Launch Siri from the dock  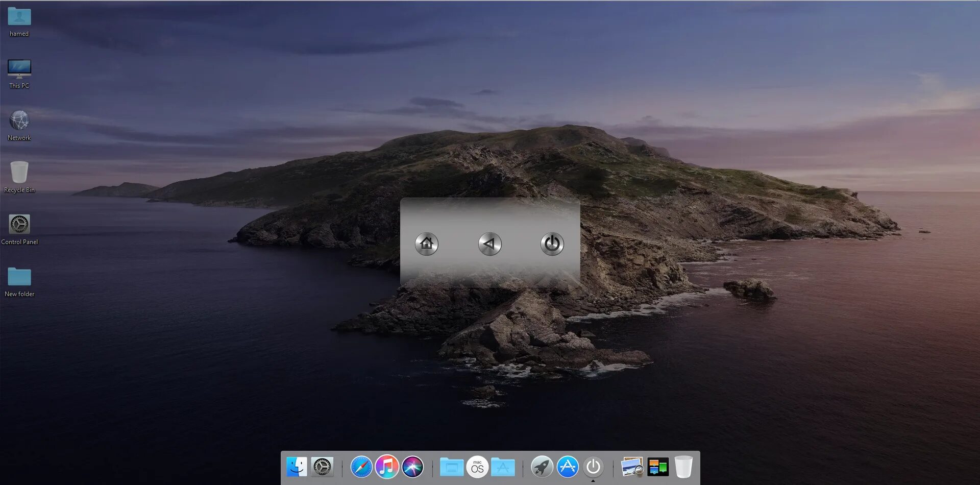tap(412, 467)
